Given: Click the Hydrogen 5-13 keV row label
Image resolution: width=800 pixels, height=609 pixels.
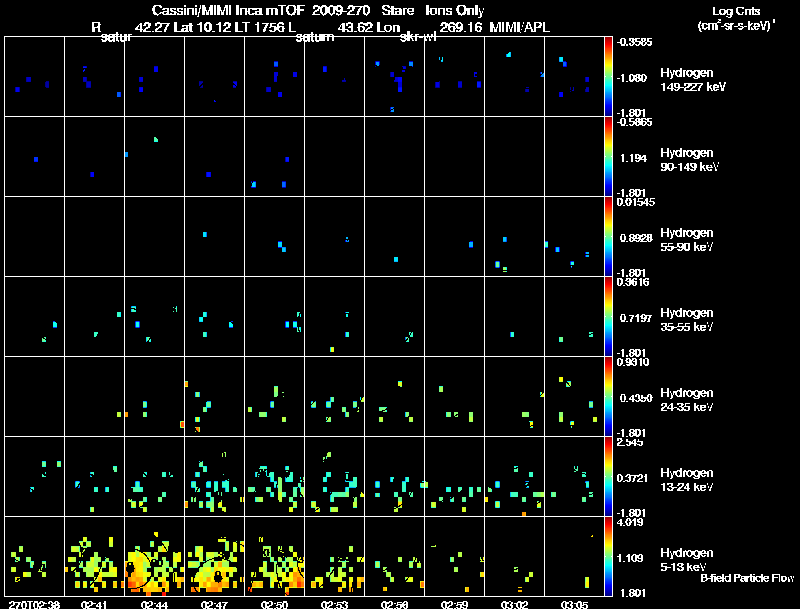Looking at the screenshot, I should click(687, 560).
